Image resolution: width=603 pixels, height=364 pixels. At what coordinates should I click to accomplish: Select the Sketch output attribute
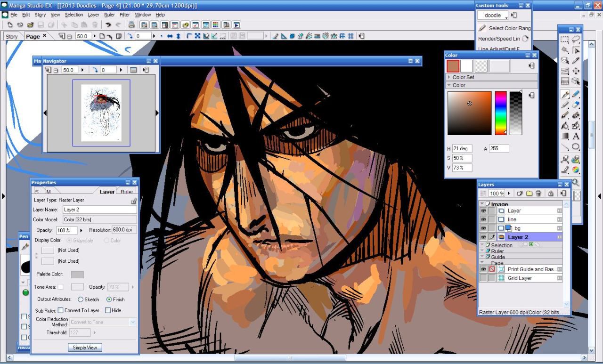[x=81, y=299]
